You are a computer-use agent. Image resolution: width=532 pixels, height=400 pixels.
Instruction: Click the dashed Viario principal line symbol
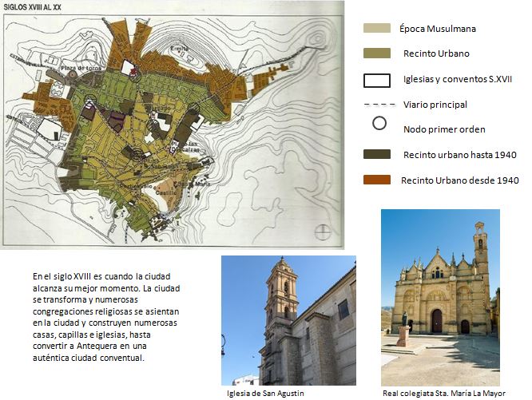pyautogui.click(x=376, y=105)
